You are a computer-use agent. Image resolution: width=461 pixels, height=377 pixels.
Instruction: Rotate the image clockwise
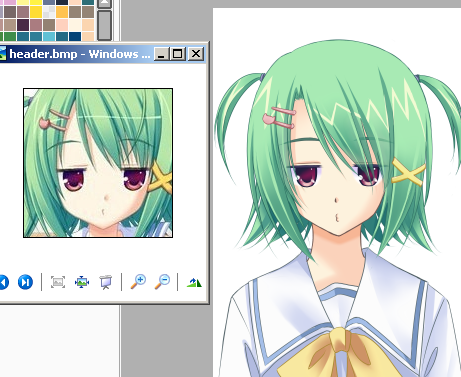(x=194, y=282)
